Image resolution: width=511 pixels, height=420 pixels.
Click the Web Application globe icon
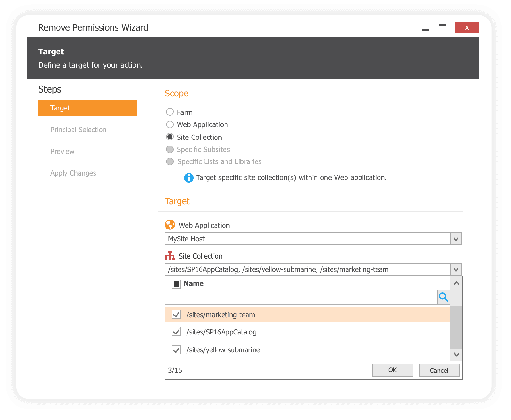170,225
